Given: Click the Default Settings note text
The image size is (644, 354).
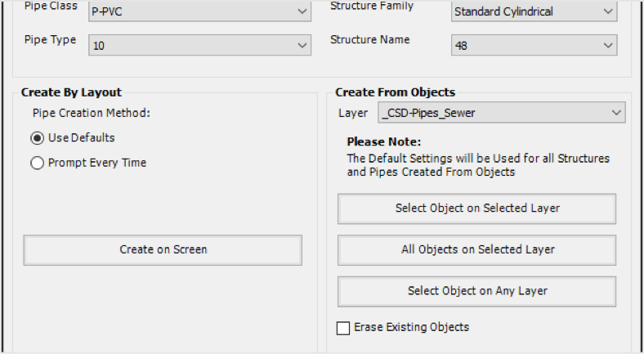Looking at the screenshot, I should 478,165.
